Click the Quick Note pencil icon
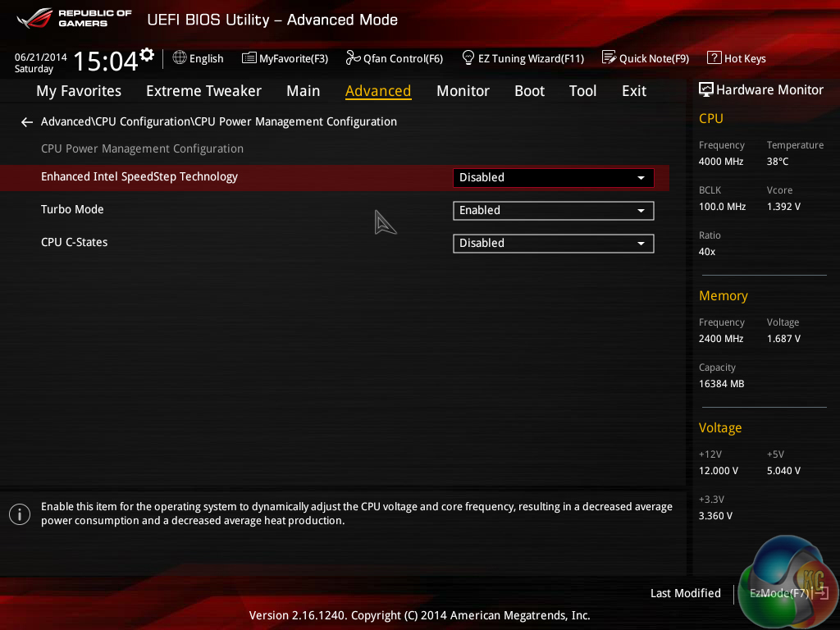Viewport: 840px width, 630px height. point(609,57)
